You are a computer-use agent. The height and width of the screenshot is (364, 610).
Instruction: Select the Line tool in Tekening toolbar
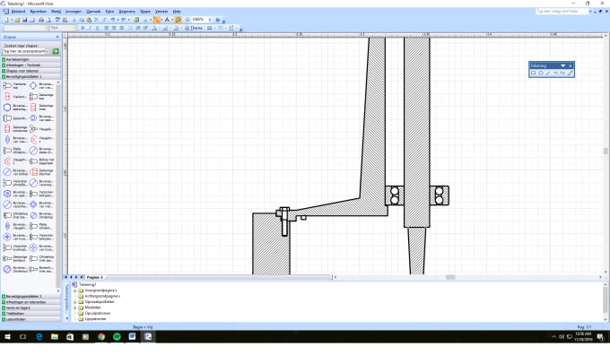click(548, 74)
